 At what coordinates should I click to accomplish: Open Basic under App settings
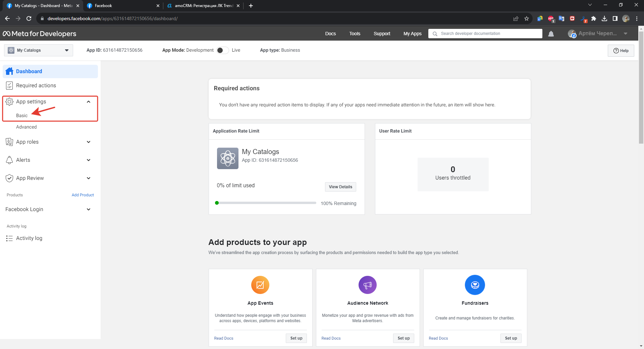click(x=22, y=115)
